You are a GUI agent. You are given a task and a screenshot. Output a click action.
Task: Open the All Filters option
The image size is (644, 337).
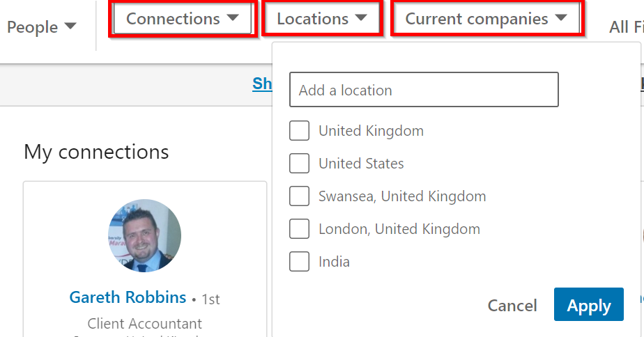point(625,27)
